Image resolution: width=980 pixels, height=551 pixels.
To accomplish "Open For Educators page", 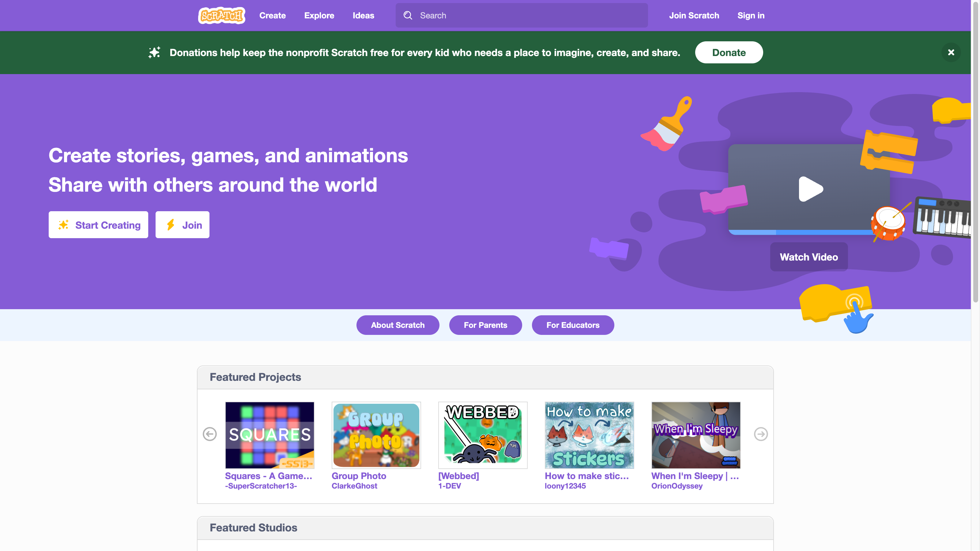I will tap(573, 325).
